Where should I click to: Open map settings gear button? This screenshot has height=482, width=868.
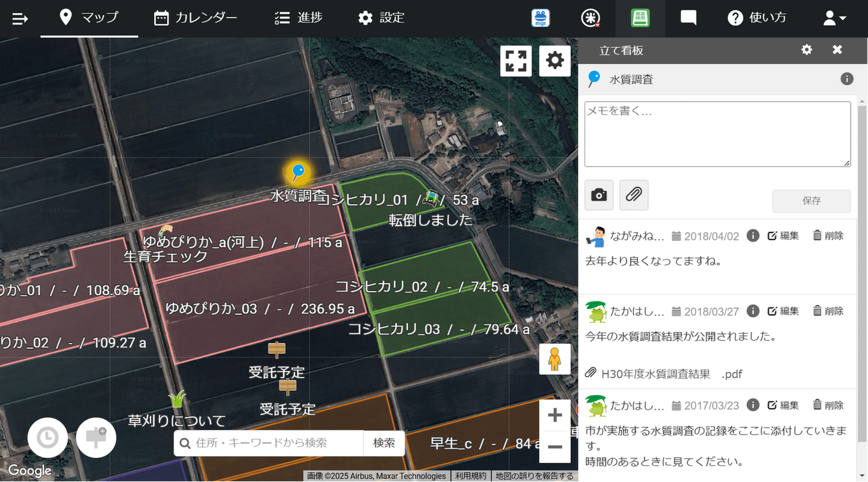point(555,61)
